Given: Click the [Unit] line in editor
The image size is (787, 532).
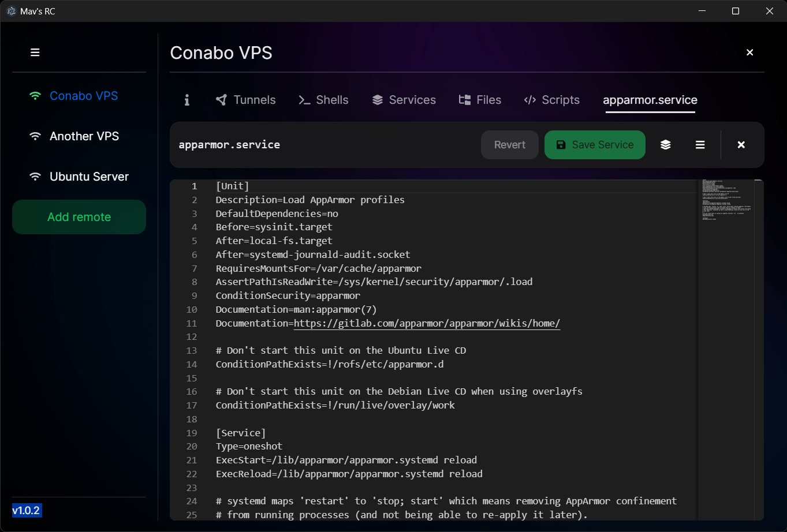Looking at the screenshot, I should point(233,186).
